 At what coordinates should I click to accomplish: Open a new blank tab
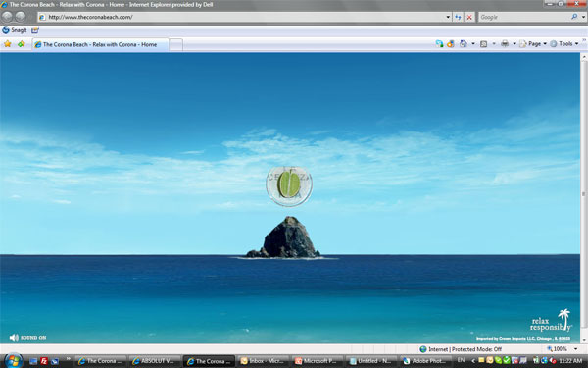[175, 44]
